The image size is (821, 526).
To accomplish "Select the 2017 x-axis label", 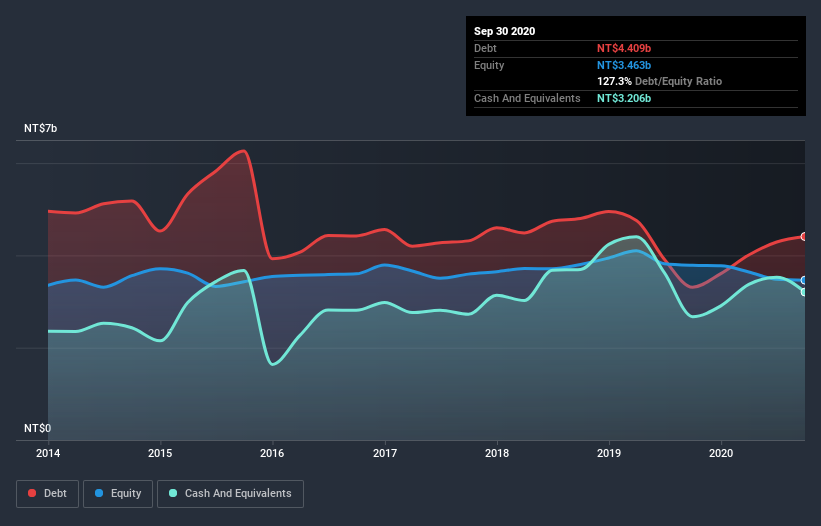I will pos(385,453).
